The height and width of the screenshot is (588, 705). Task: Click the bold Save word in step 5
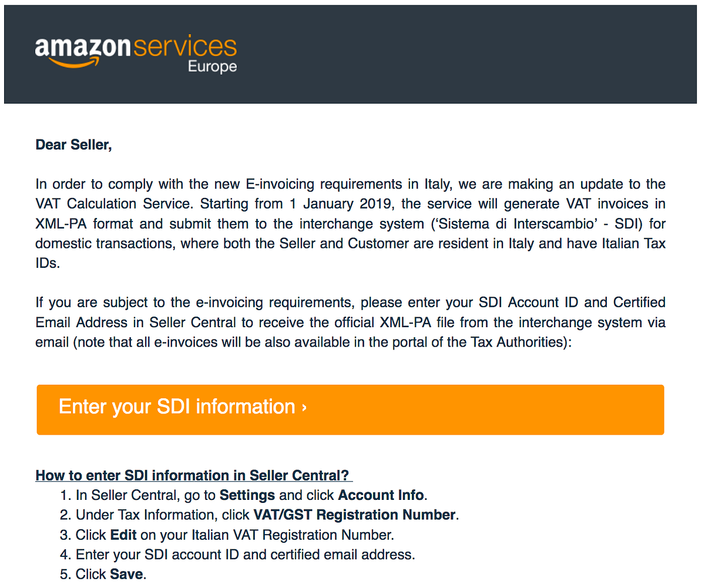[126, 575]
